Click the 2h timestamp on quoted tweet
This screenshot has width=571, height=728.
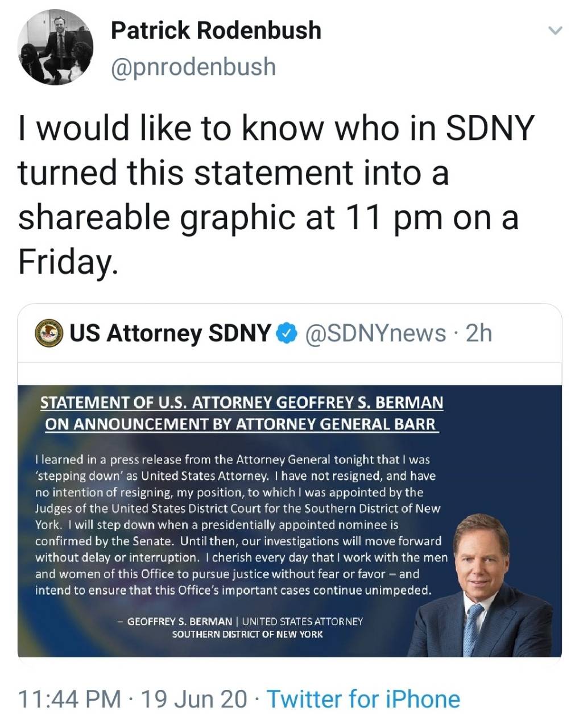coord(478,333)
